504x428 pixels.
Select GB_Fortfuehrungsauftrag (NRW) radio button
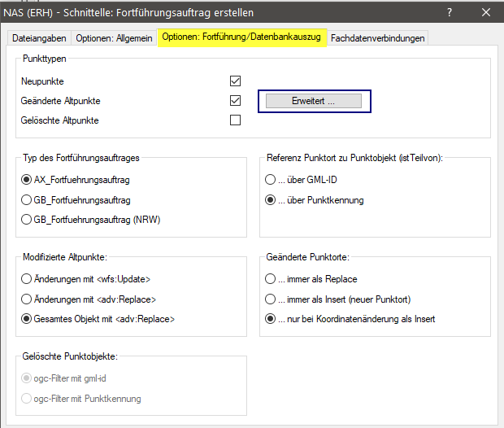(28, 219)
